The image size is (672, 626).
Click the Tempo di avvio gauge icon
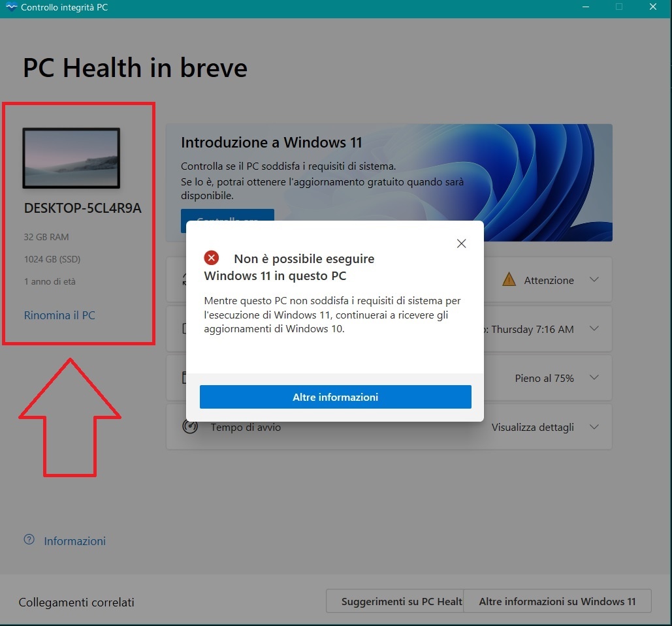point(190,427)
